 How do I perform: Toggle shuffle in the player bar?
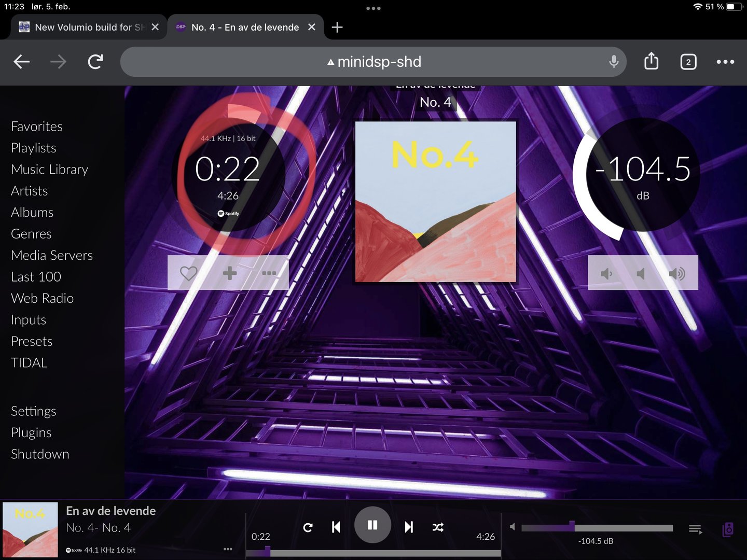pos(438,527)
